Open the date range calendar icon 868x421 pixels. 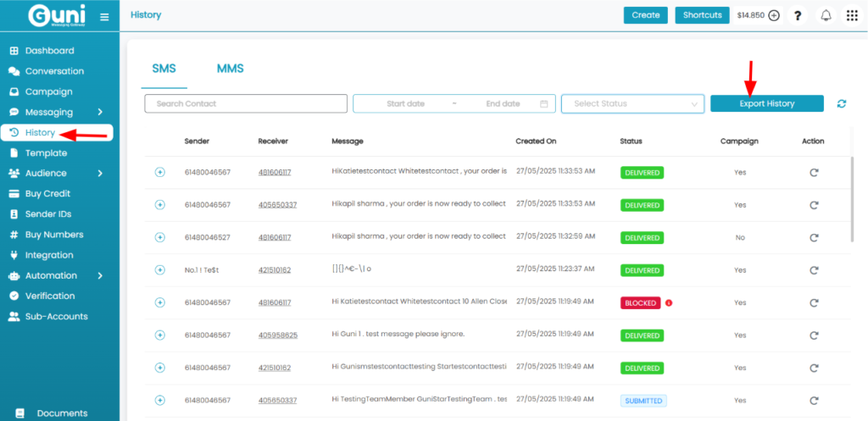pos(543,103)
